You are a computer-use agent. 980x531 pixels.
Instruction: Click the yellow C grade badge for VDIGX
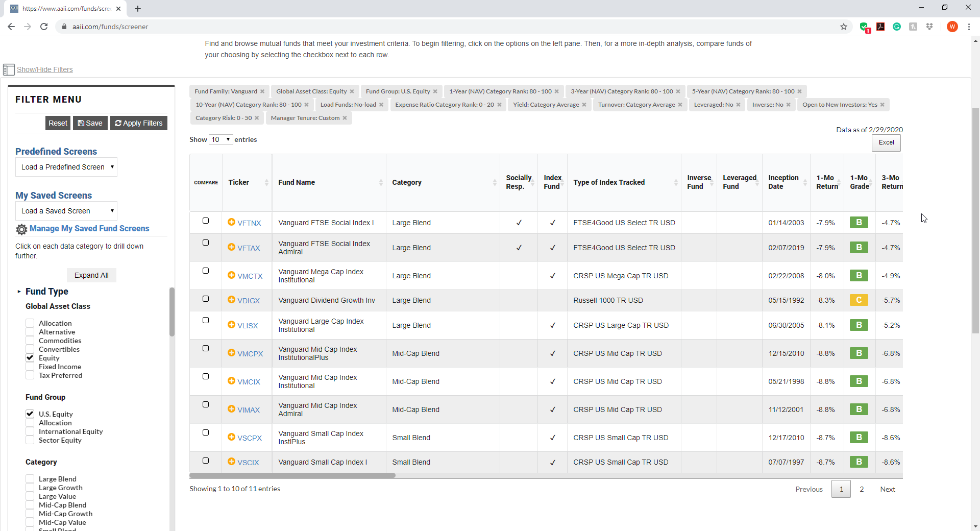[859, 300]
